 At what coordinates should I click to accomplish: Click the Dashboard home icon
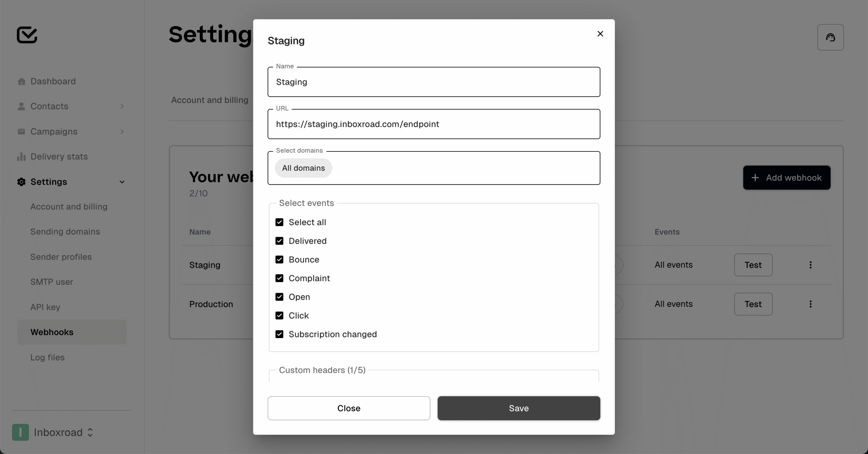click(x=22, y=81)
